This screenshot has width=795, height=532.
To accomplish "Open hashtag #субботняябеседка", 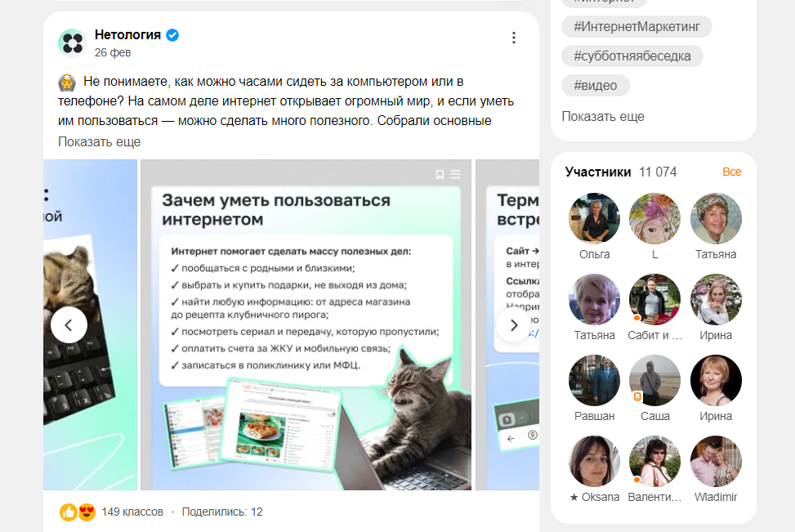I will (x=632, y=56).
